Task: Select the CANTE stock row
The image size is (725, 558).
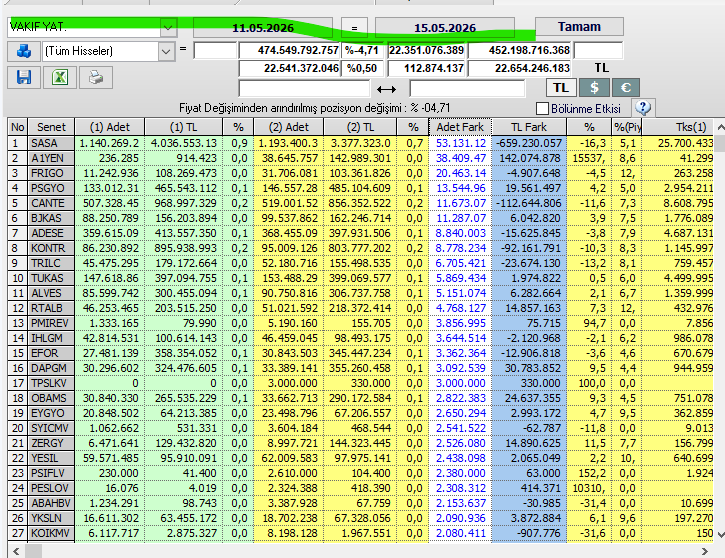Action: (361, 203)
